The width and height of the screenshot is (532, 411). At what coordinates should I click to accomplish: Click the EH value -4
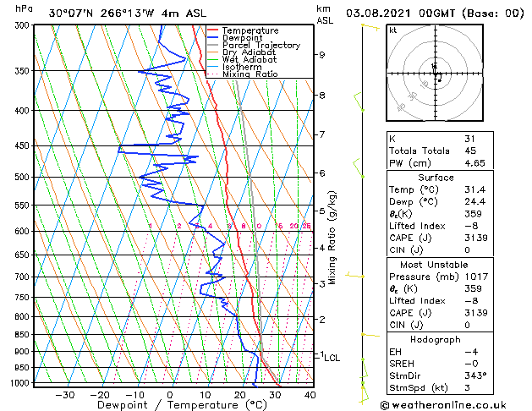[472, 352]
